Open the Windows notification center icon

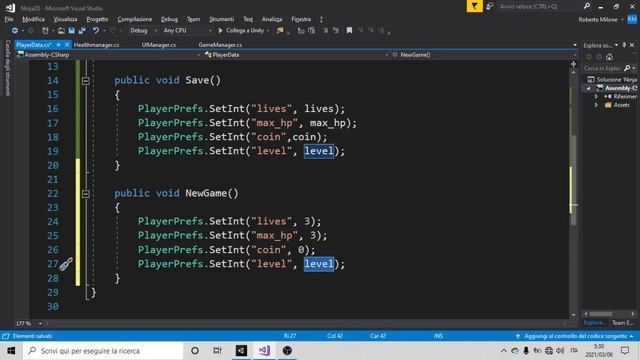625,351
